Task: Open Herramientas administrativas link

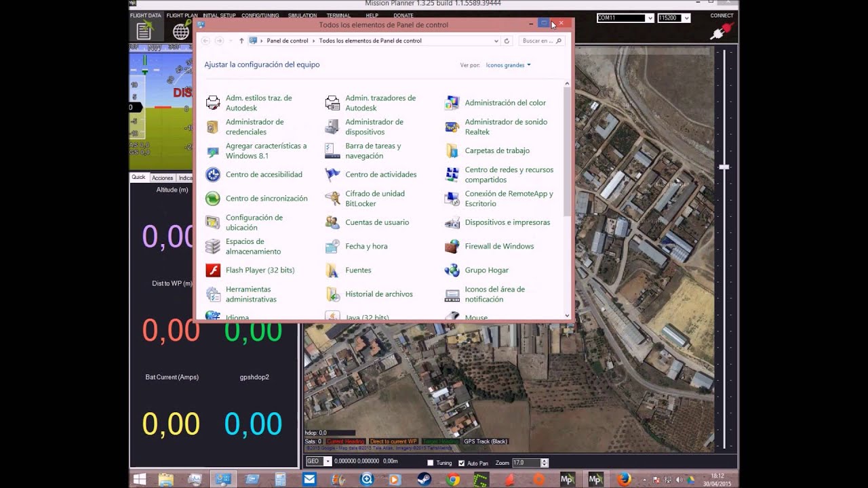Action: point(251,294)
